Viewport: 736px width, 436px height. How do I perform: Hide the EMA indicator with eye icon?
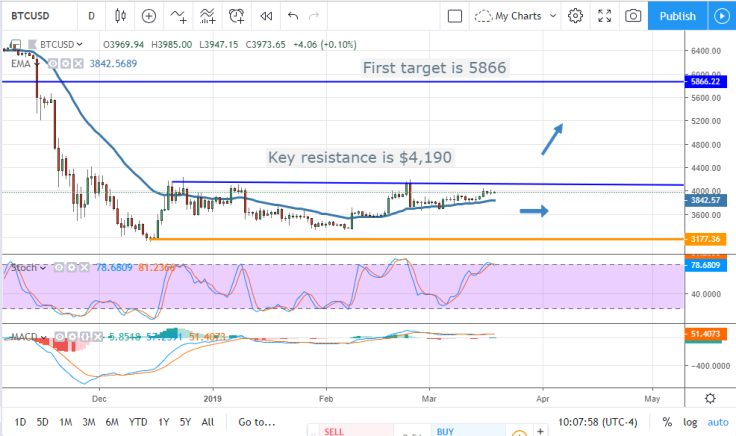53,63
